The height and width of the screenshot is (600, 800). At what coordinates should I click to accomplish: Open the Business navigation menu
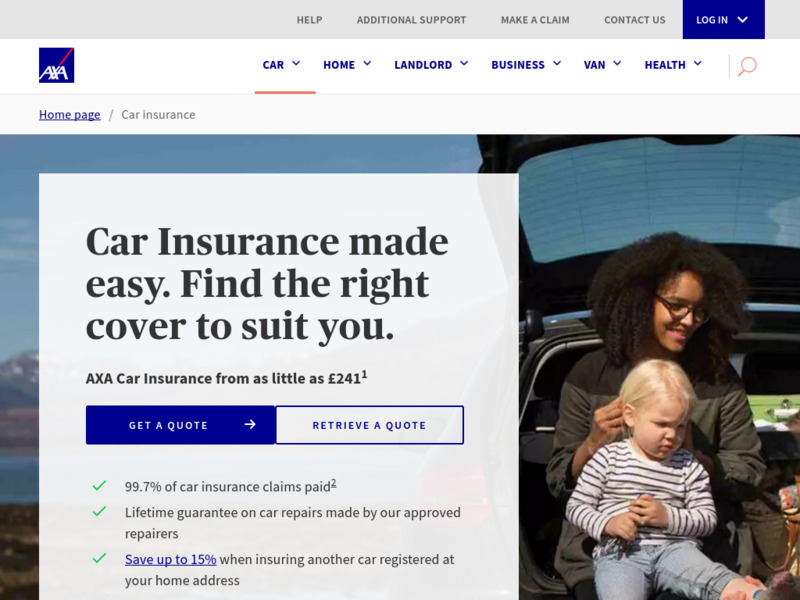click(x=526, y=65)
